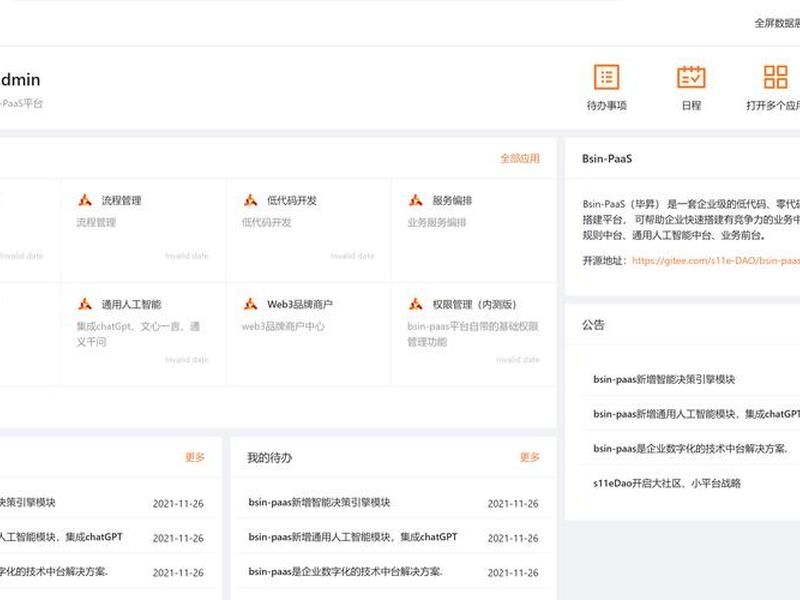
Task: Click the Bsin-PaaS panel heading
Action: click(x=607, y=159)
